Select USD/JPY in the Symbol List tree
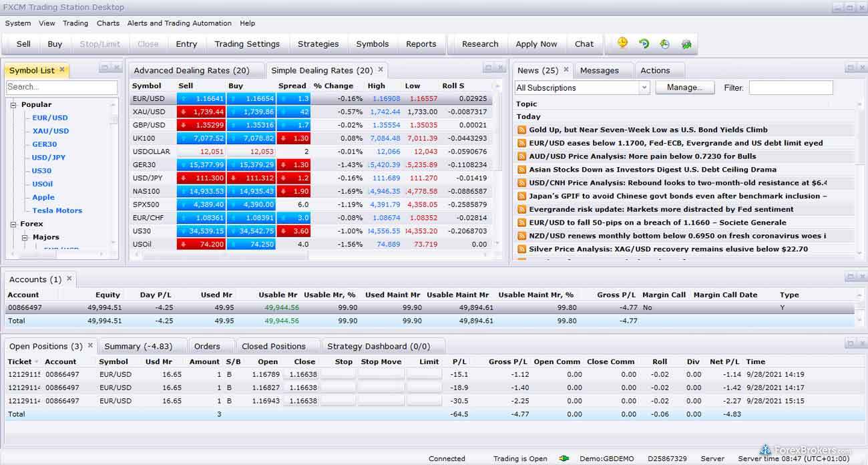This screenshot has width=868, height=465. [x=49, y=158]
